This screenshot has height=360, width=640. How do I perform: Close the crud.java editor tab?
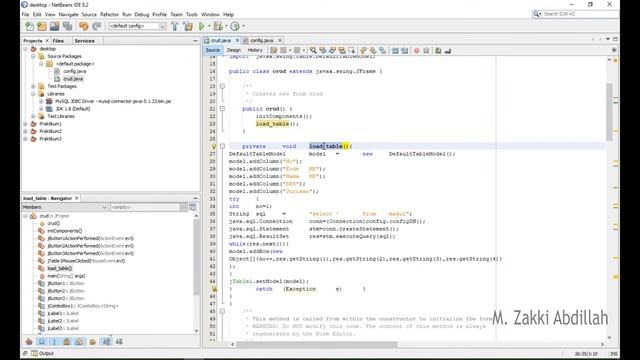237,40
